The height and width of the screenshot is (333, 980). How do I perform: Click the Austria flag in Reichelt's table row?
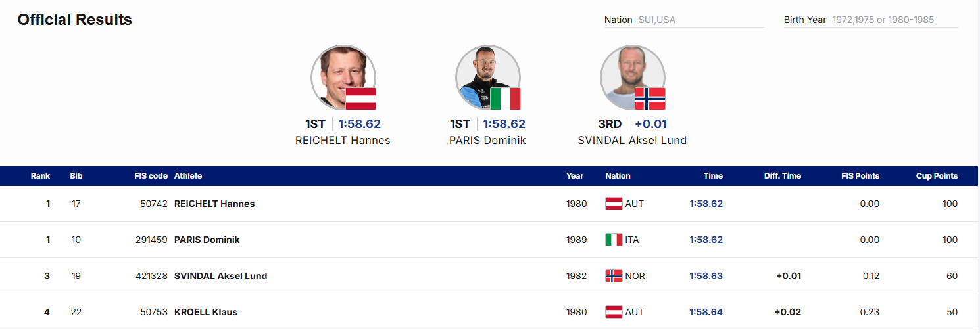(614, 204)
